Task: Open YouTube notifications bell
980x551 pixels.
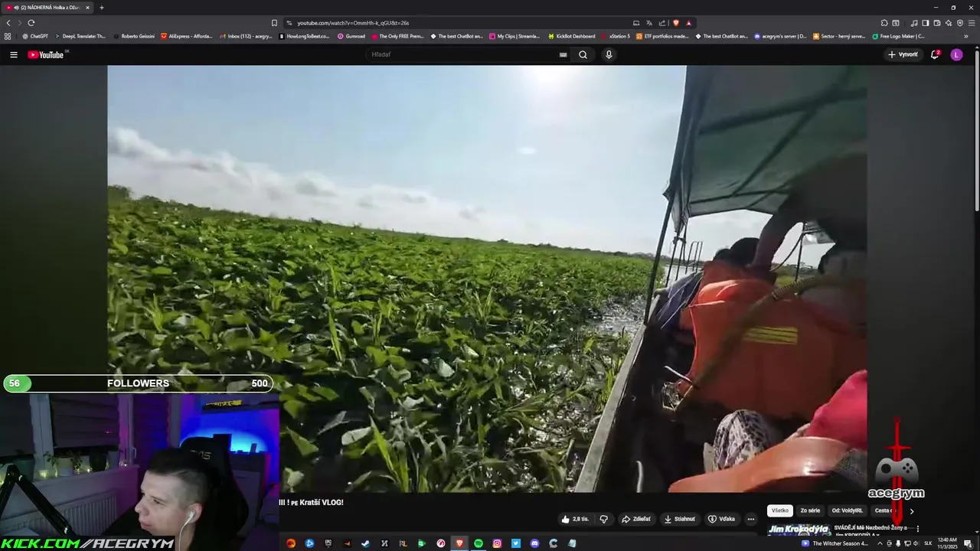Action: pyautogui.click(x=934, y=54)
